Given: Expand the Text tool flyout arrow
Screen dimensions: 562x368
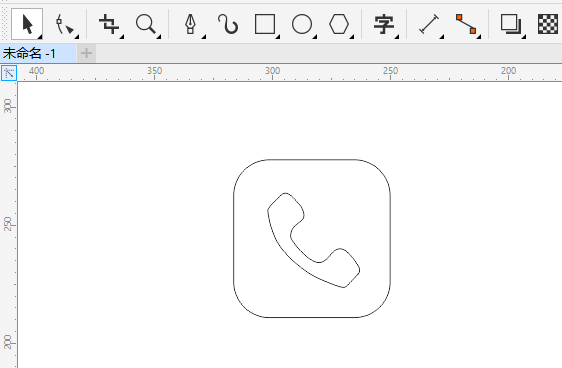Looking at the screenshot, I should pyautogui.click(x=397, y=36).
